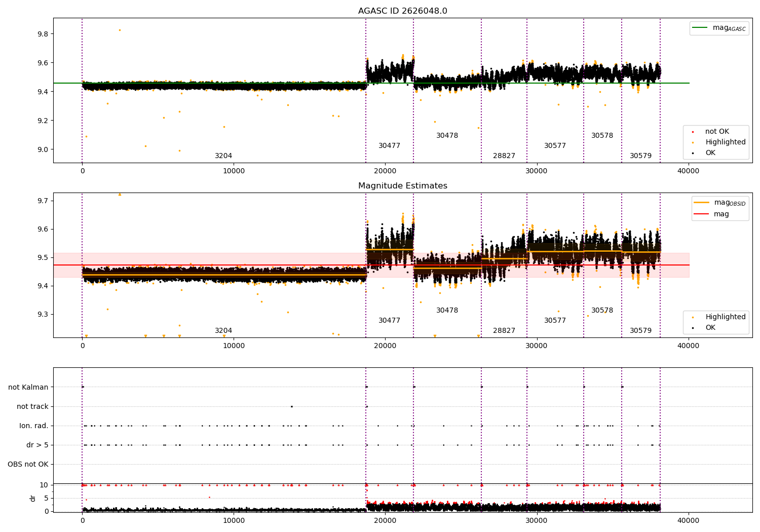Click the y-tick 10 on the dr axis

point(44,485)
